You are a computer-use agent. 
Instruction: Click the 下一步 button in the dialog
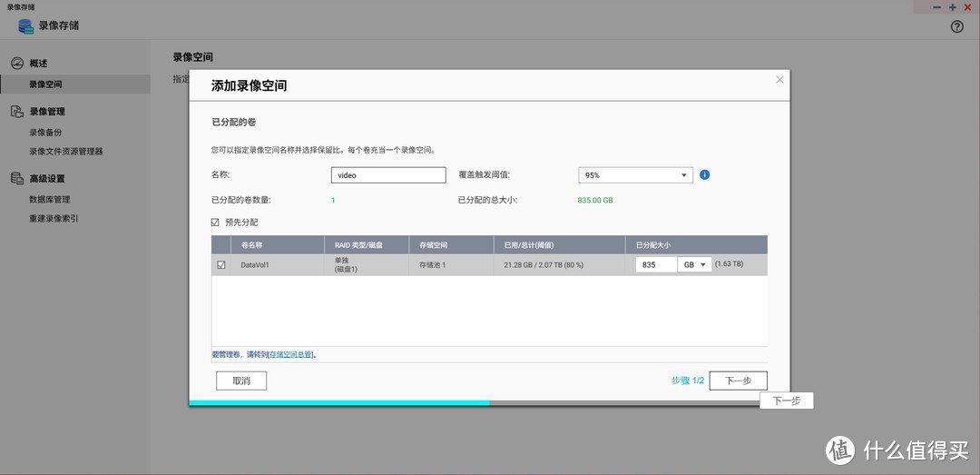[x=738, y=381]
